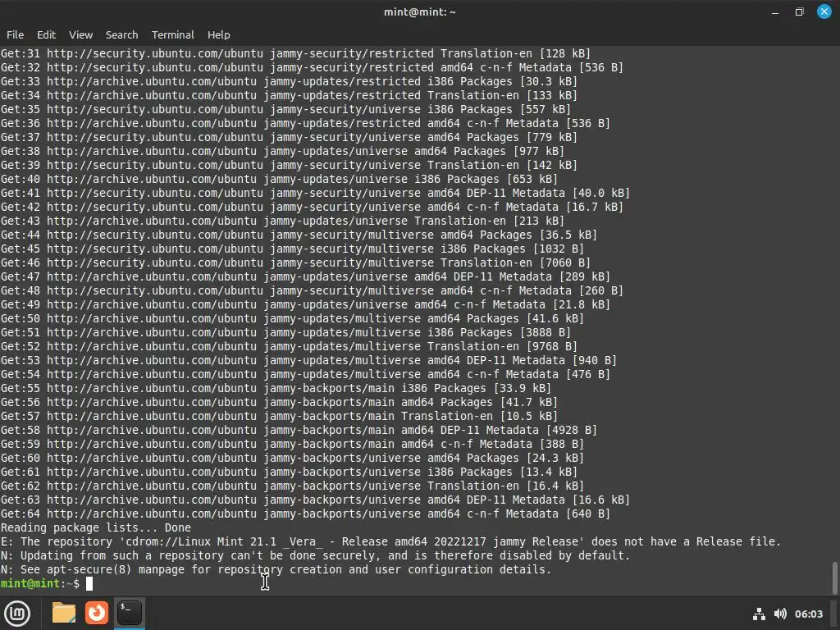Click the Get:62 Translation-en 16.4 kB line
Screen dimensions: 840x630
click(x=292, y=486)
